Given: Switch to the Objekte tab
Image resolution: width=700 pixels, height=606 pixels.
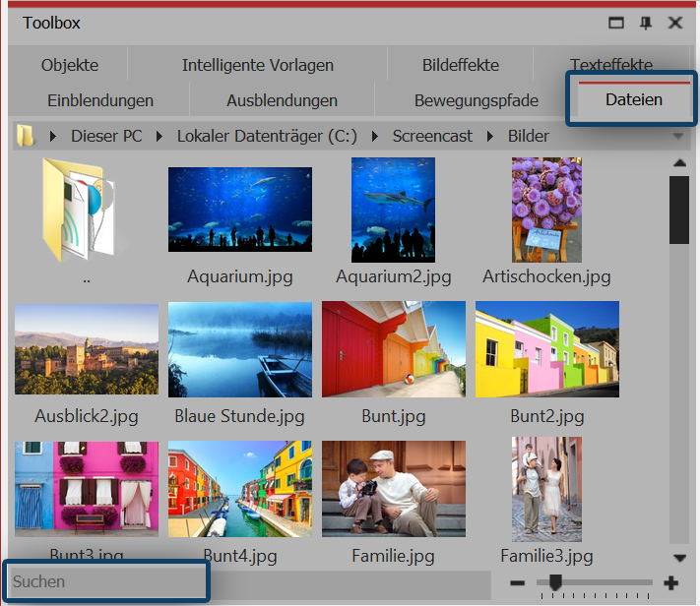Looking at the screenshot, I should [x=70, y=65].
